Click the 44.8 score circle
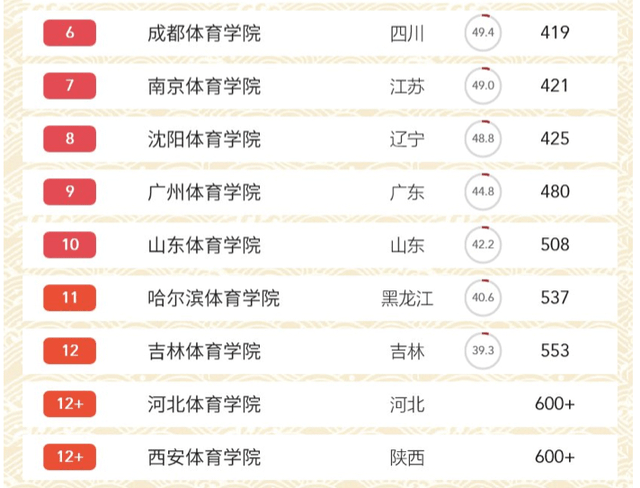 point(484,192)
